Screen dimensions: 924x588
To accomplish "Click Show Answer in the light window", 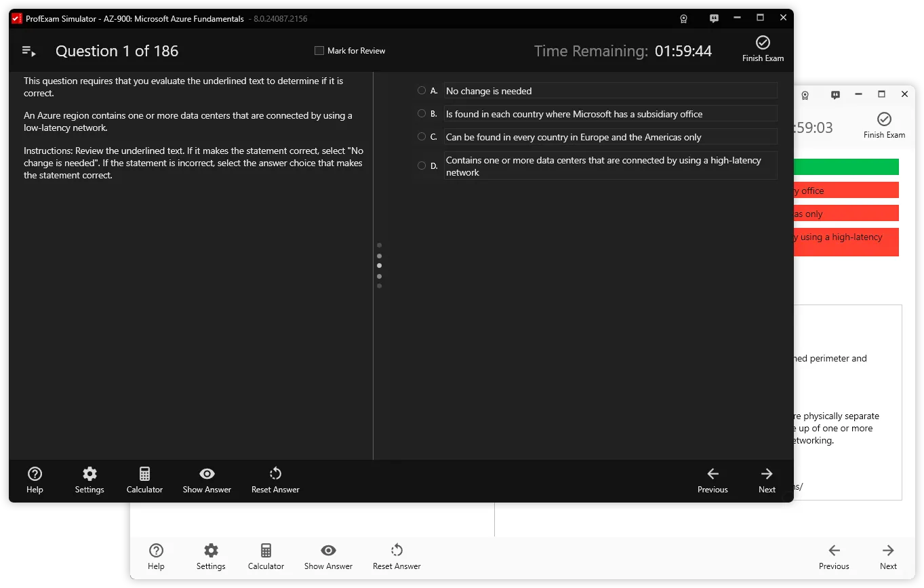I will coord(328,557).
